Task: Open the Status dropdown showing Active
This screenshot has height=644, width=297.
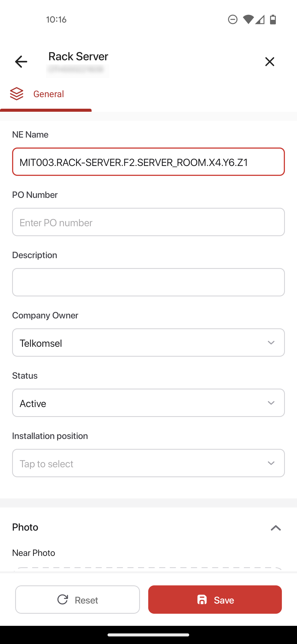Action: coord(148,403)
